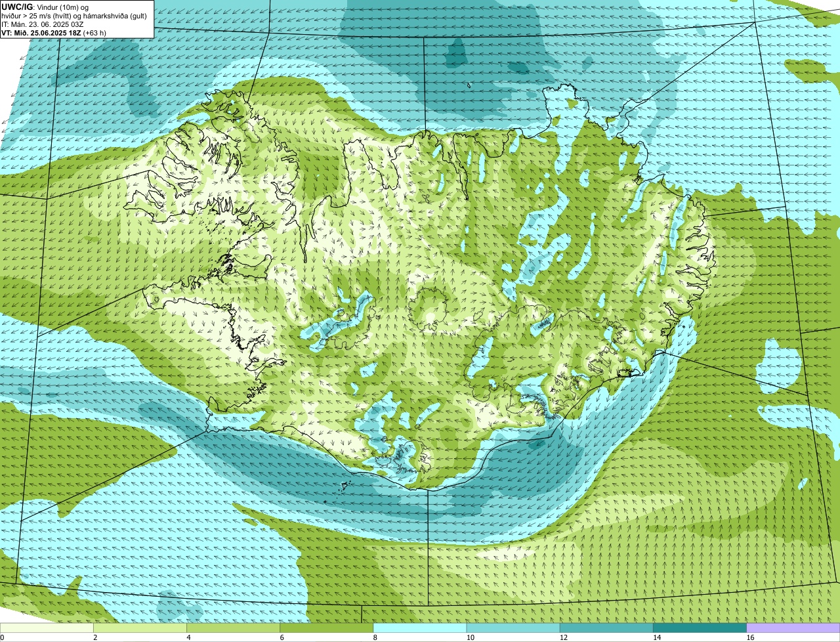Click the olive green 6–8 m/s legend swatch

[x=327, y=628]
